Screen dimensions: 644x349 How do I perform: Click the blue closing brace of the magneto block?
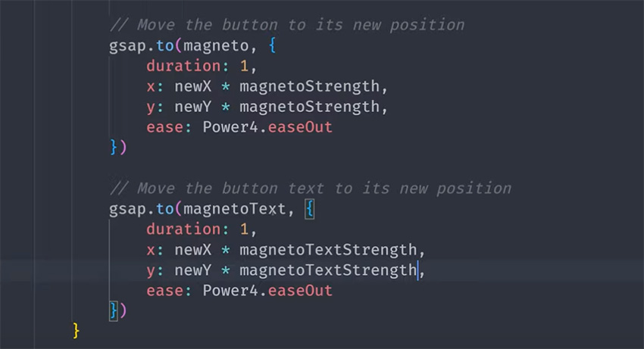tap(114, 147)
